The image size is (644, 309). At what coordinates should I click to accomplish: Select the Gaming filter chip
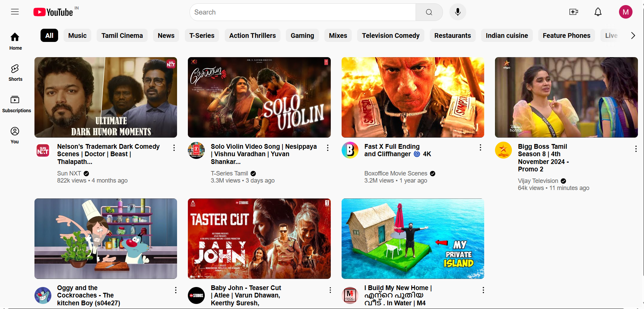302,35
